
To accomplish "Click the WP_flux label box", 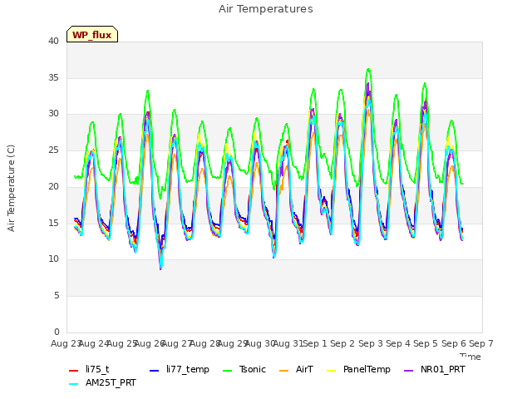I will coord(92,34).
